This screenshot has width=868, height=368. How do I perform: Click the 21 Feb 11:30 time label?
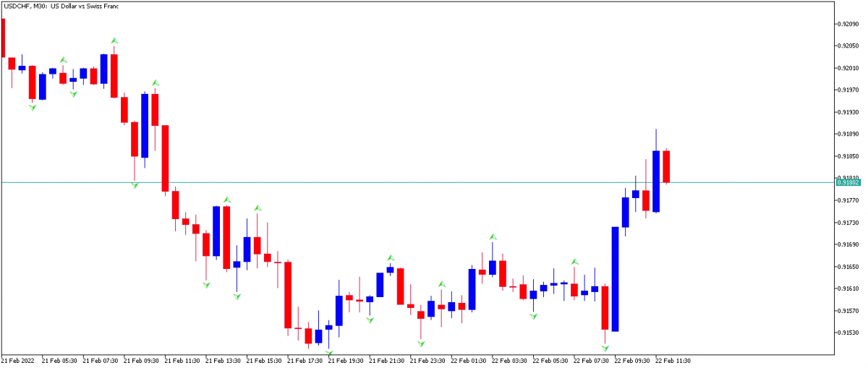(x=182, y=360)
